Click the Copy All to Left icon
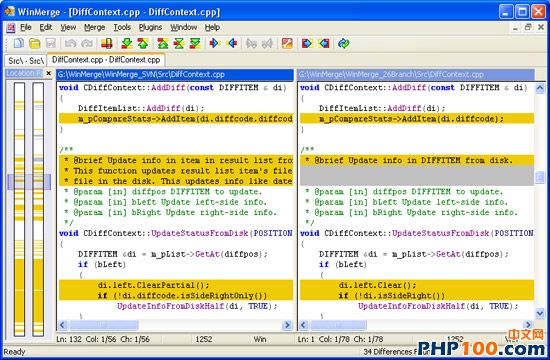Viewport: 550px width, 360px height. point(324,44)
